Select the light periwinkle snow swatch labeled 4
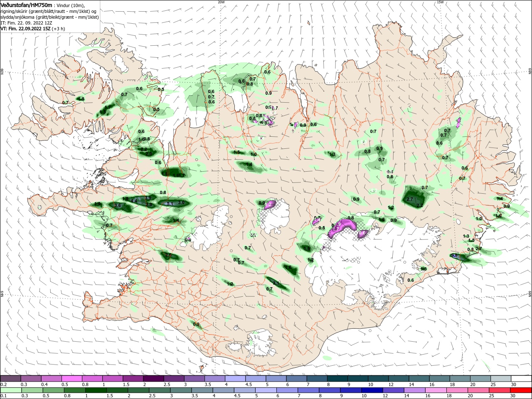532x399 pixels. point(234,379)
